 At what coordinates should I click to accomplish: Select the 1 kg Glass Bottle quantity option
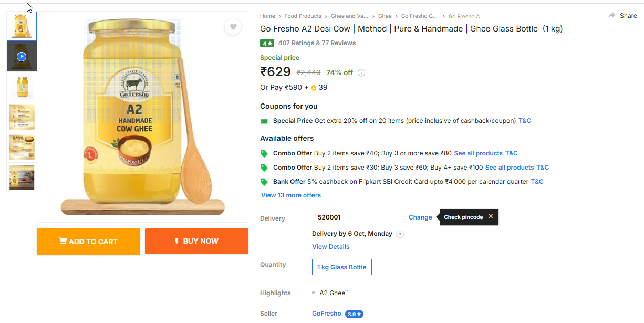[342, 267]
